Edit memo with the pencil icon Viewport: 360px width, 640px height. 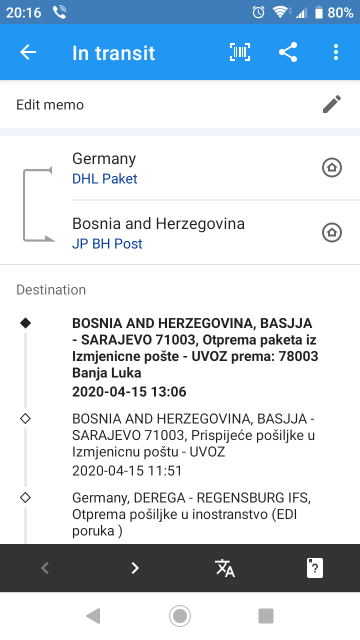tap(332, 104)
